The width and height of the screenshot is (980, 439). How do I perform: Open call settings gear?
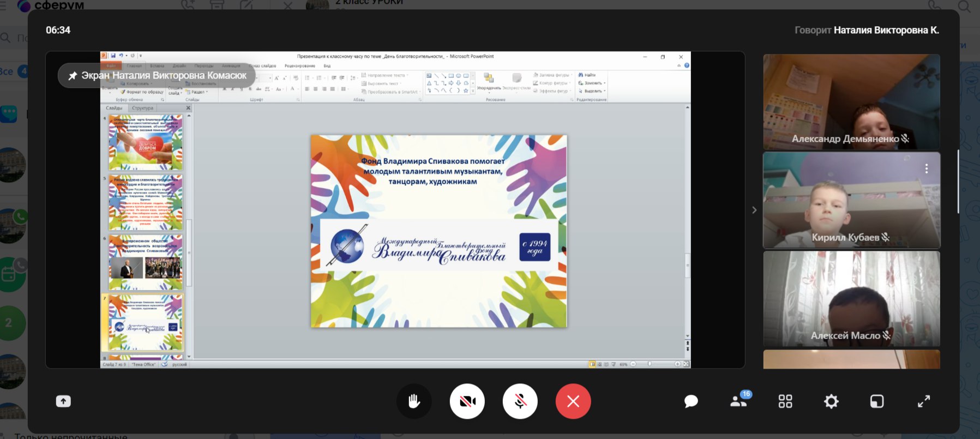[x=831, y=402]
